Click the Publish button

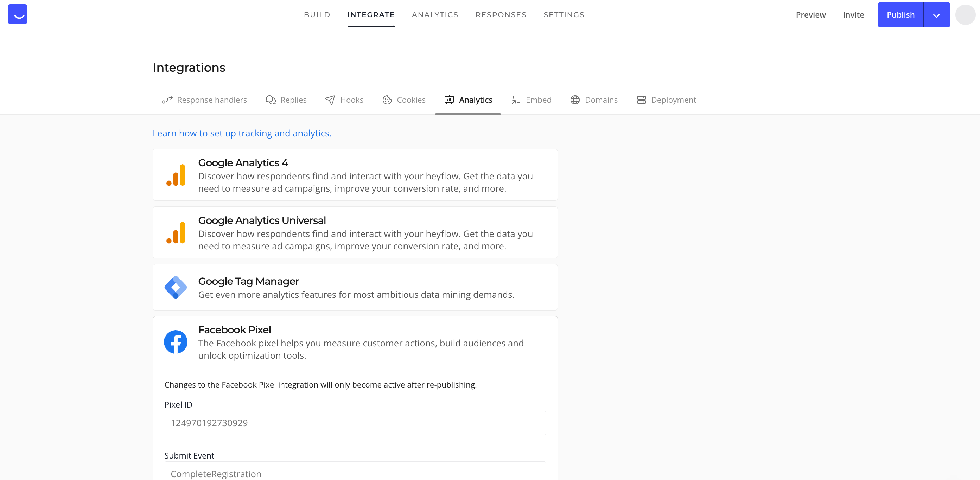[901, 14]
